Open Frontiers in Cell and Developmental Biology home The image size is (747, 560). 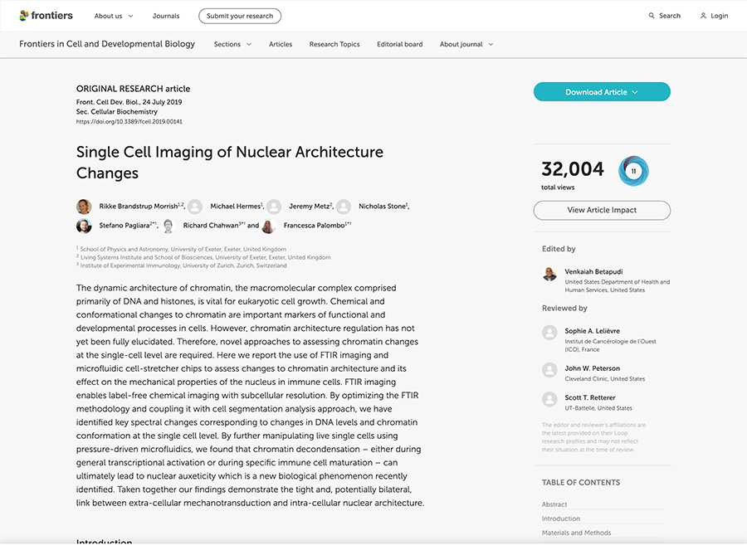point(107,44)
